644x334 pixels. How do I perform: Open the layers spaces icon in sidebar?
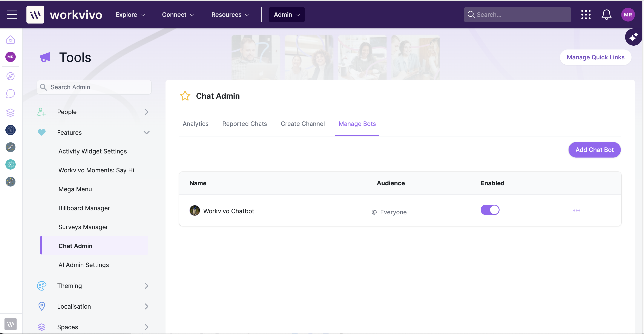tap(11, 113)
